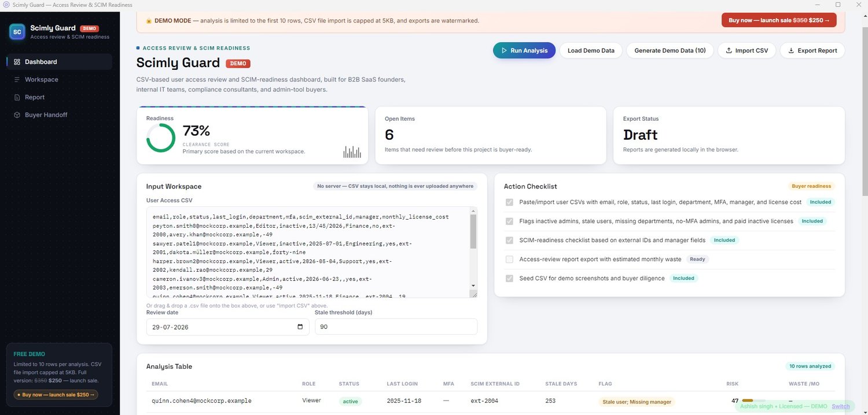868x415 pixels.
Task: Click the Dashboard grid icon
Action: click(x=17, y=62)
